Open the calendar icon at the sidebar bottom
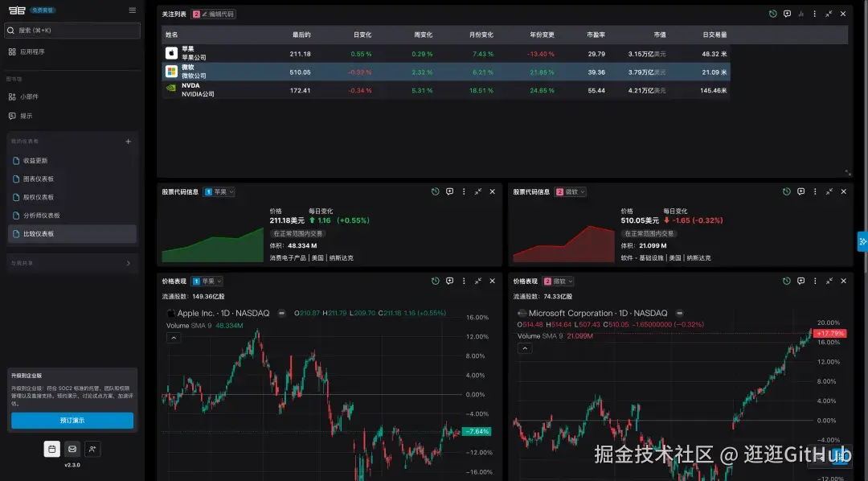The image size is (868, 481). pos(52,449)
